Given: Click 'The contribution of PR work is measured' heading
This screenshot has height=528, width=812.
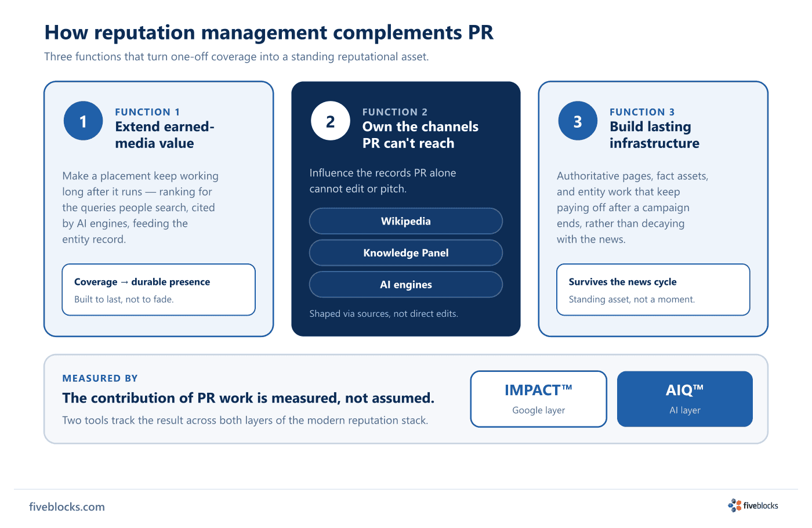Looking at the screenshot, I should coord(248,398).
